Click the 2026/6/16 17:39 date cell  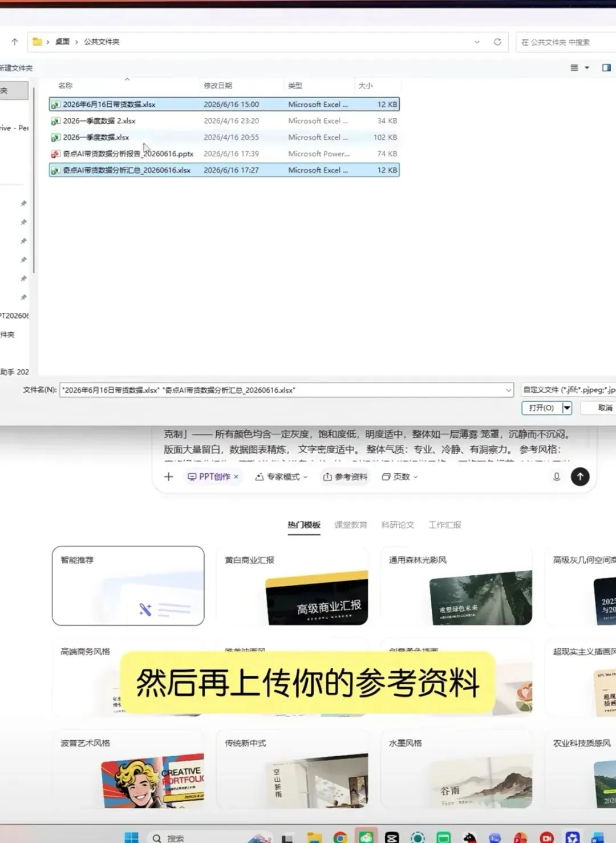(x=231, y=154)
